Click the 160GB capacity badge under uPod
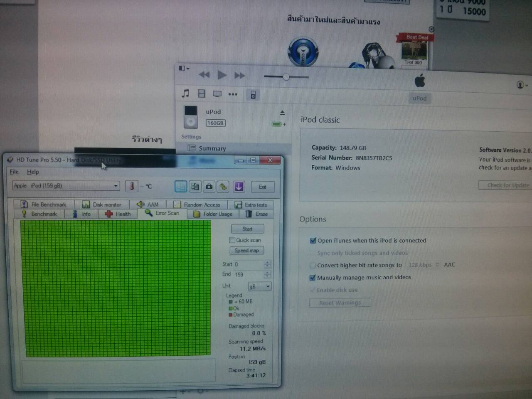 pos(215,123)
